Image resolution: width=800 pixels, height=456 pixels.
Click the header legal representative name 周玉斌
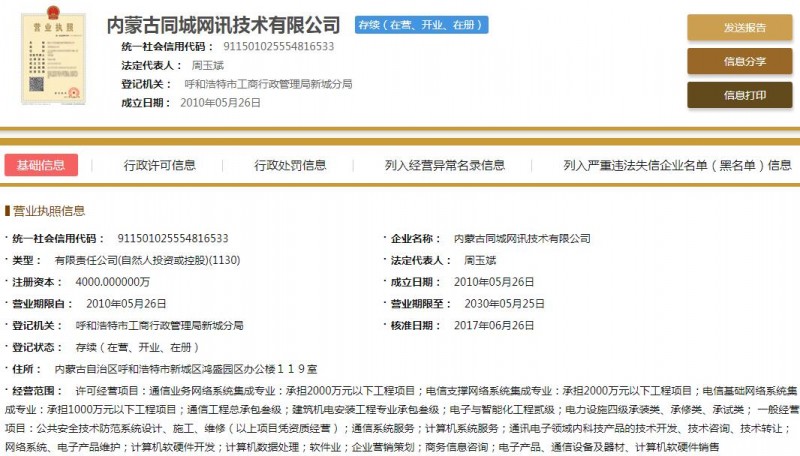click(x=208, y=65)
